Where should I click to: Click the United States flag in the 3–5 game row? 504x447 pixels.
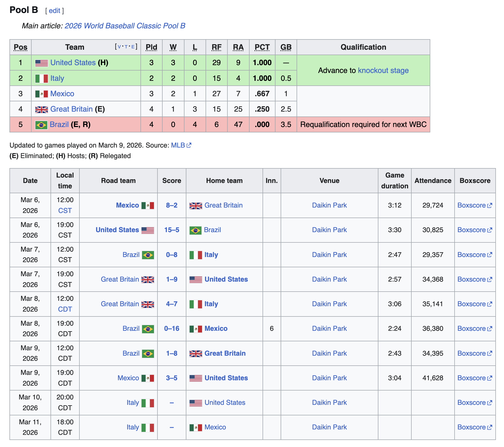coord(196,378)
